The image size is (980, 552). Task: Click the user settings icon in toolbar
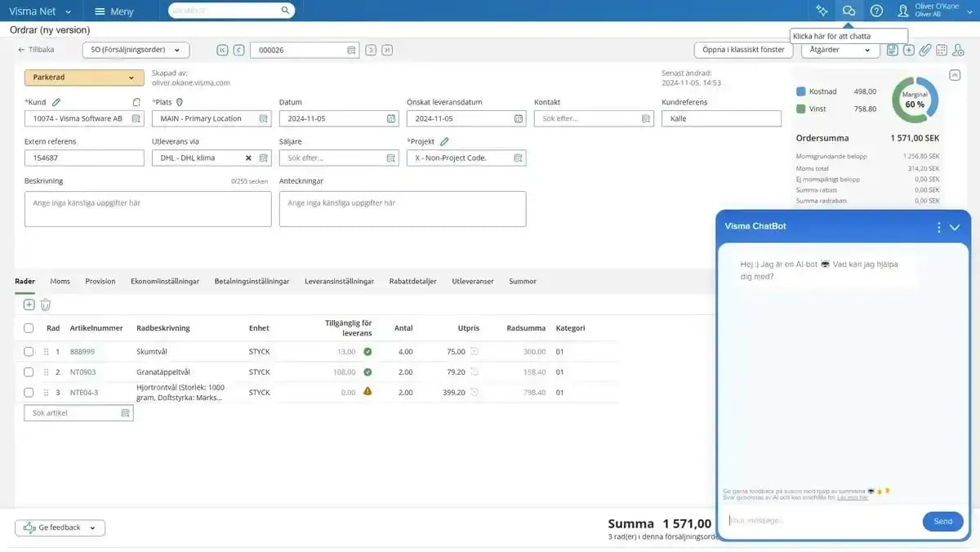(x=959, y=50)
